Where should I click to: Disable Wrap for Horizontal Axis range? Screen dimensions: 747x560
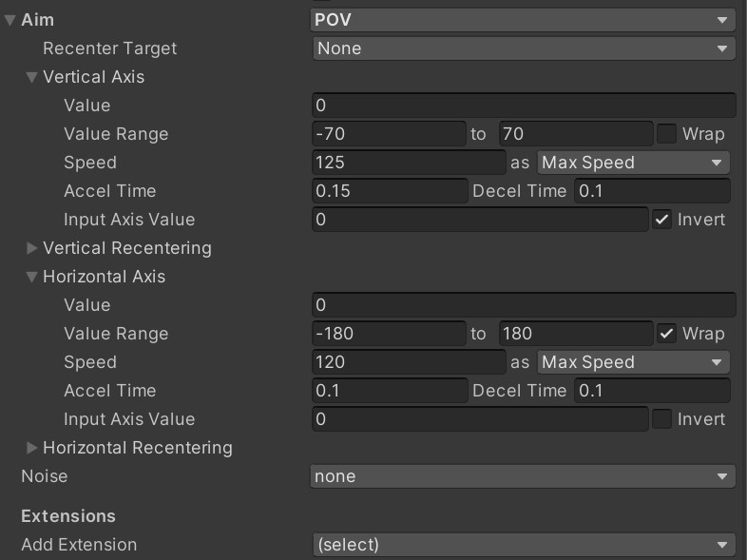pos(666,334)
